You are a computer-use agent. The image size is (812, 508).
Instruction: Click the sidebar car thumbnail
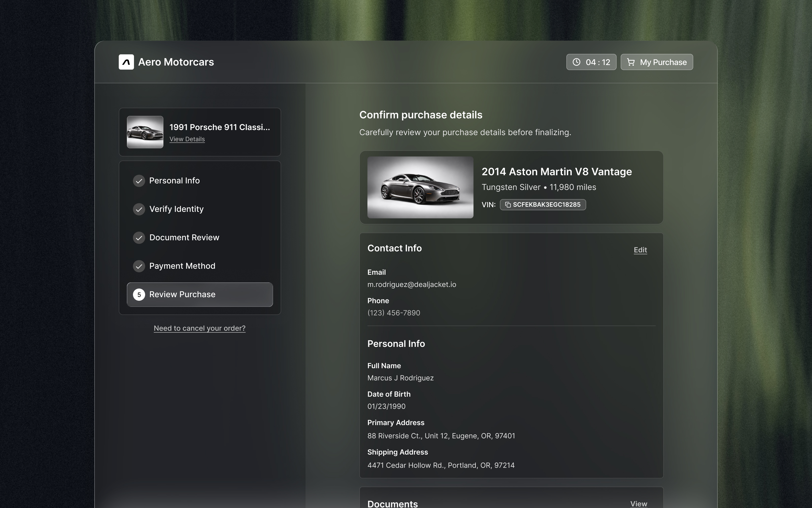pos(145,132)
